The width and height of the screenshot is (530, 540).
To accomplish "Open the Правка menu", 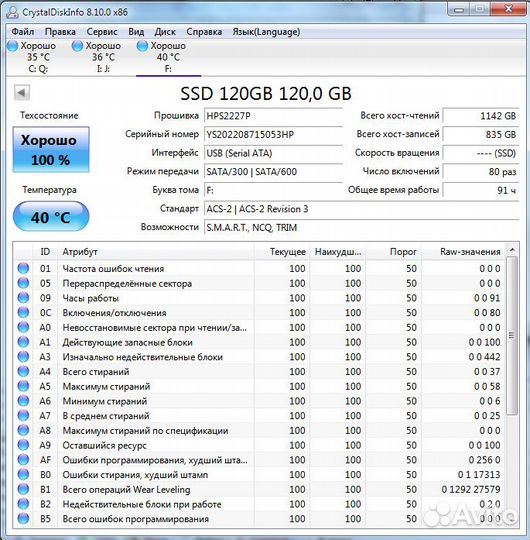I will [60, 32].
